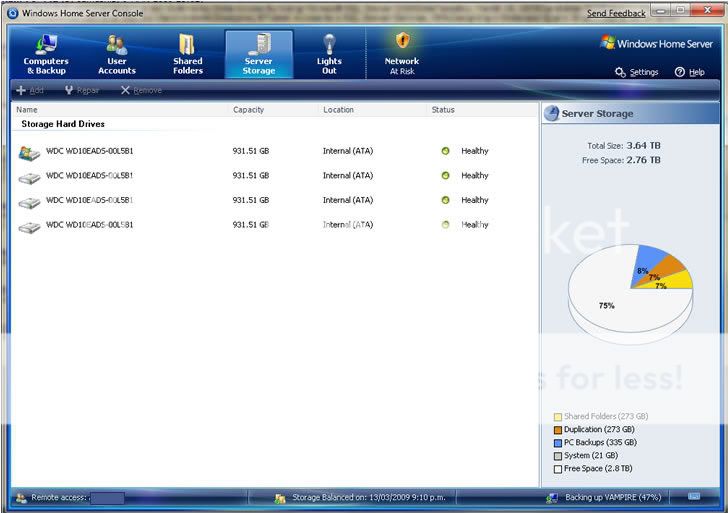The width and height of the screenshot is (728, 513).
Task: Click the System gray legend swatch
Action: 558,456
